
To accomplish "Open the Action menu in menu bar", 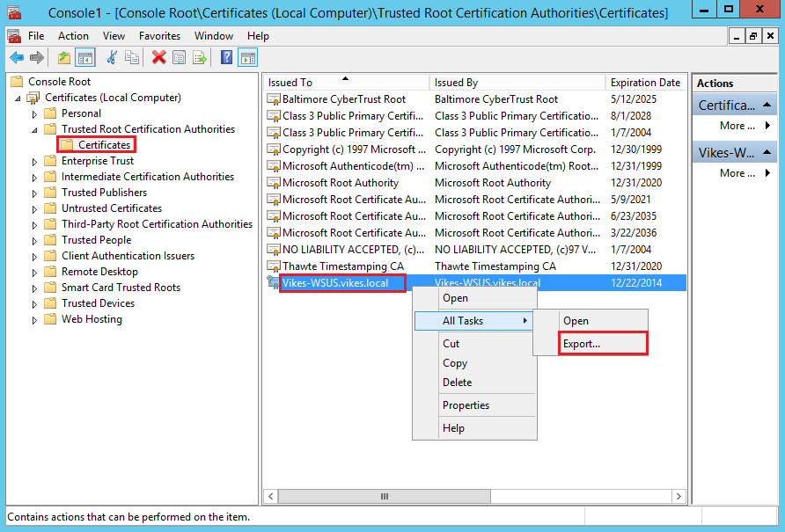I will (73, 36).
